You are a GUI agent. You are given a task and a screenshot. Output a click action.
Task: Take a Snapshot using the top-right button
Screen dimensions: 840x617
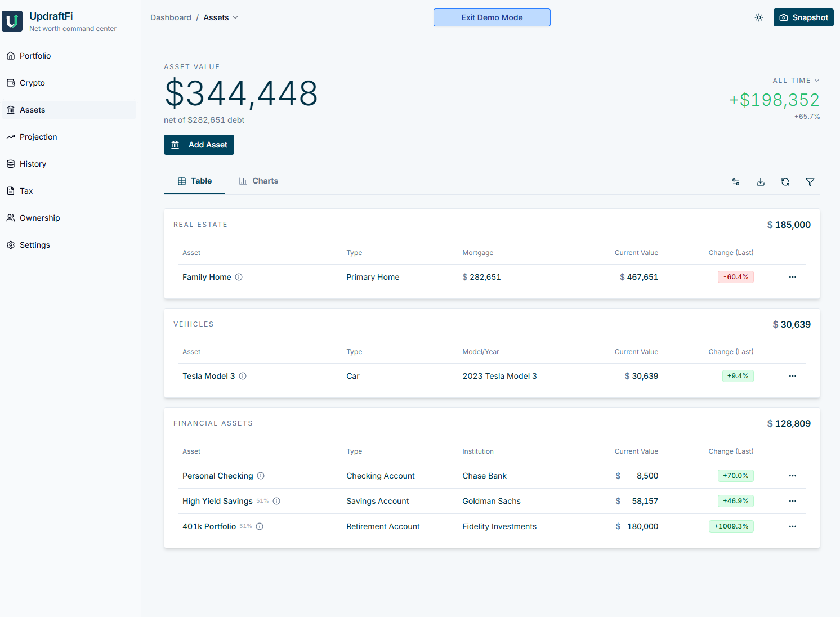[x=803, y=17]
